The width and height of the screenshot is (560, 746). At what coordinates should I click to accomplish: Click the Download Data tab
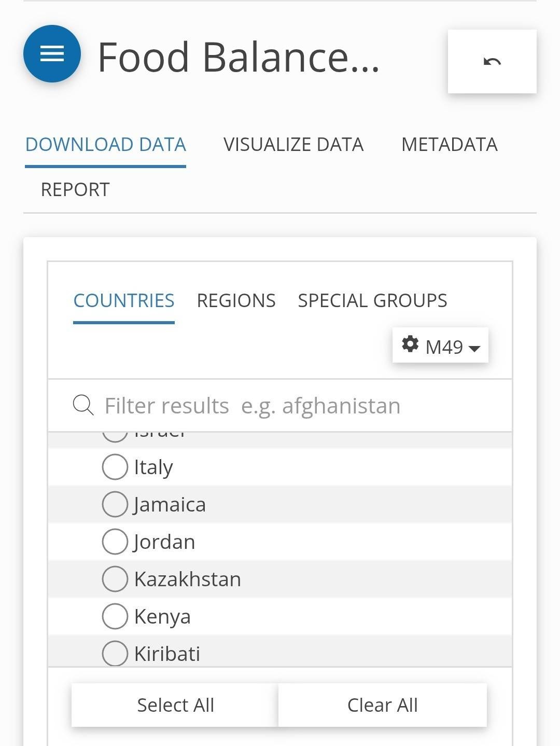click(106, 144)
